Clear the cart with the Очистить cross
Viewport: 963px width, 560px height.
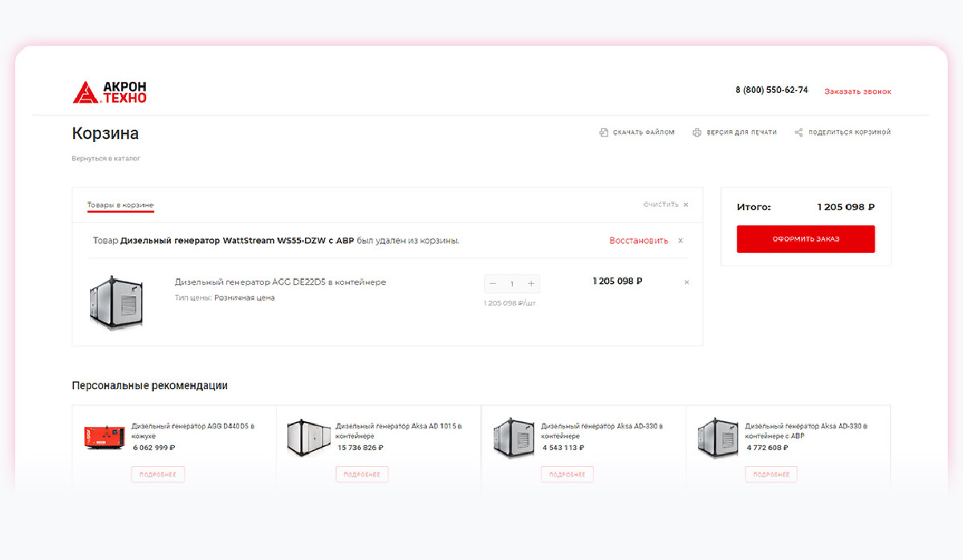tap(685, 205)
